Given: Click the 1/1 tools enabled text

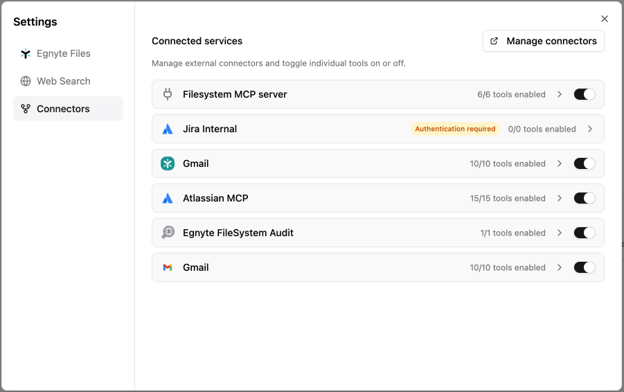Looking at the screenshot, I should click(x=513, y=233).
